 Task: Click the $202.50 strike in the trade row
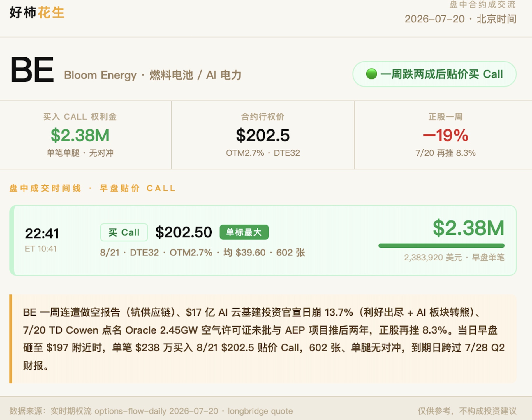click(x=184, y=232)
